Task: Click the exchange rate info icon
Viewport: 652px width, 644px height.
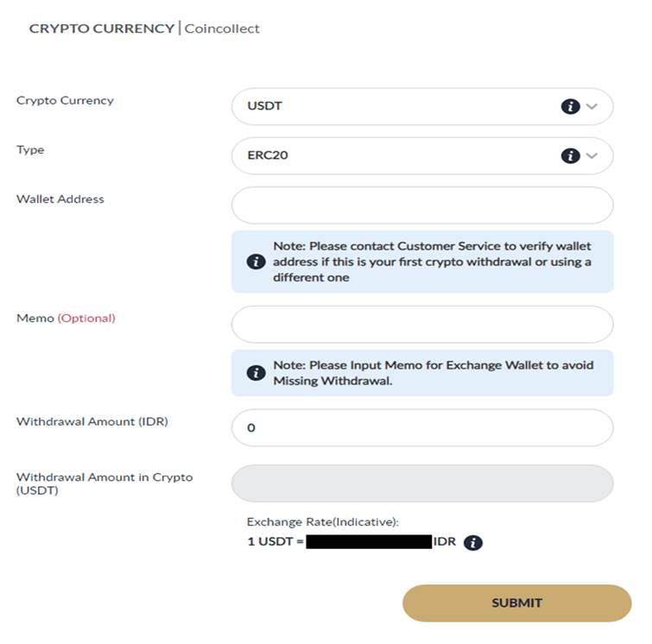Action: (472, 543)
